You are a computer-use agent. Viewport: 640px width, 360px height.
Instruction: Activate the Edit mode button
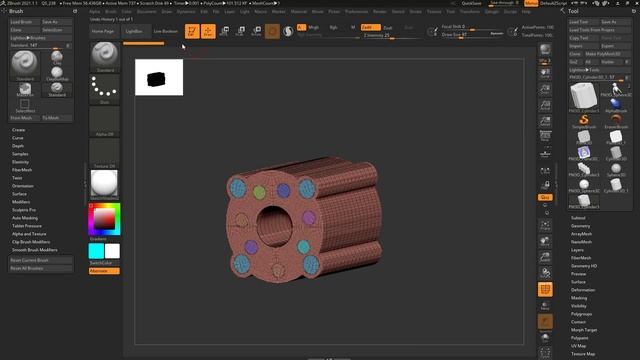(192, 31)
